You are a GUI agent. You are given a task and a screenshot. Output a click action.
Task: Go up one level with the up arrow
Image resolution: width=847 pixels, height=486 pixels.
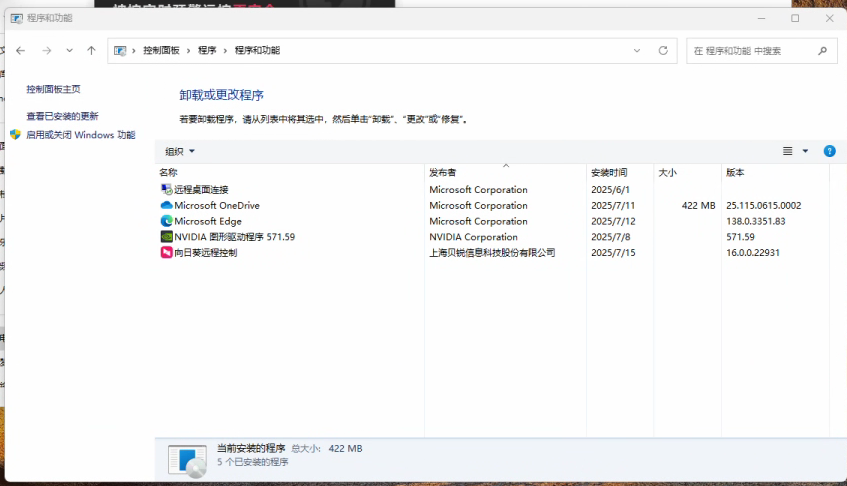click(x=91, y=51)
